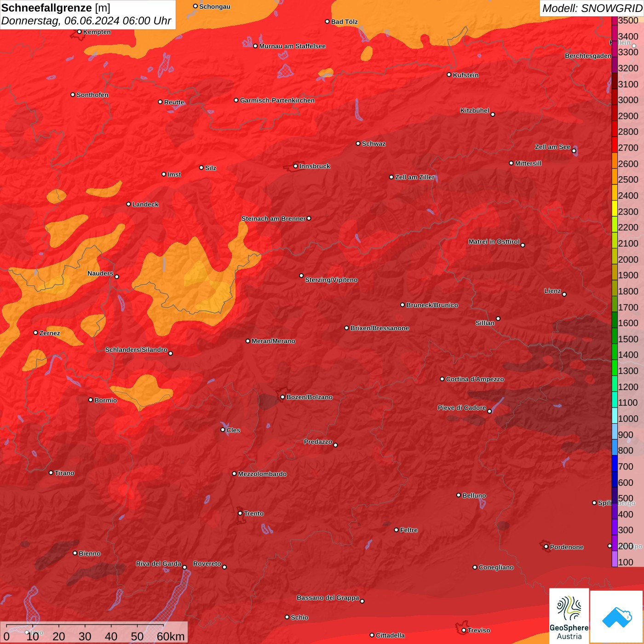Viewport: 644px width, 644px height.
Task: Click the Zell am Ziller label
Action: (x=414, y=177)
